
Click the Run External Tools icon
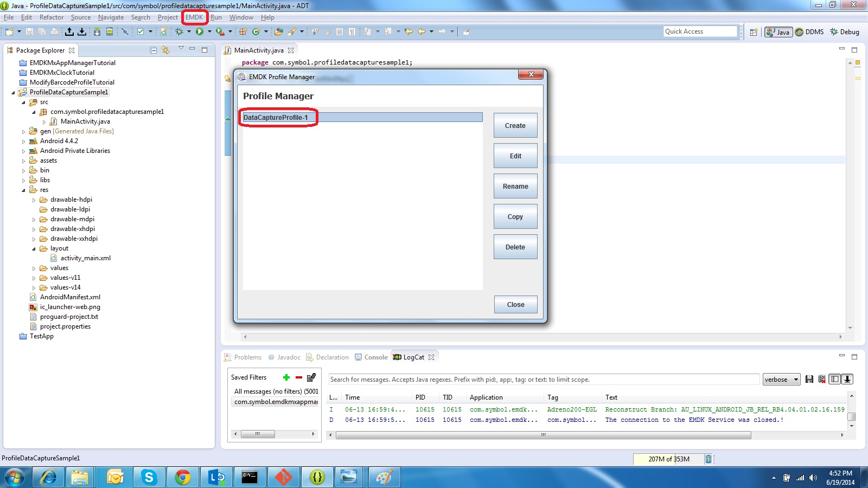(x=220, y=31)
